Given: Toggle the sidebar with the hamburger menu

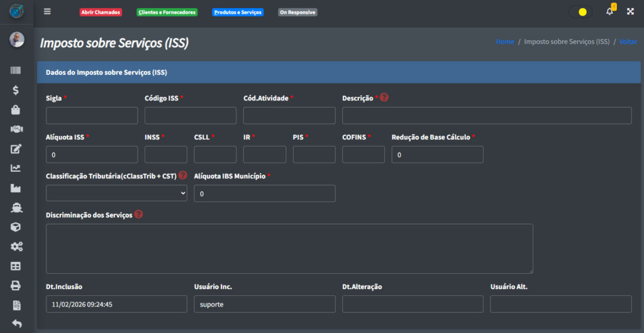Looking at the screenshot, I should point(47,11).
